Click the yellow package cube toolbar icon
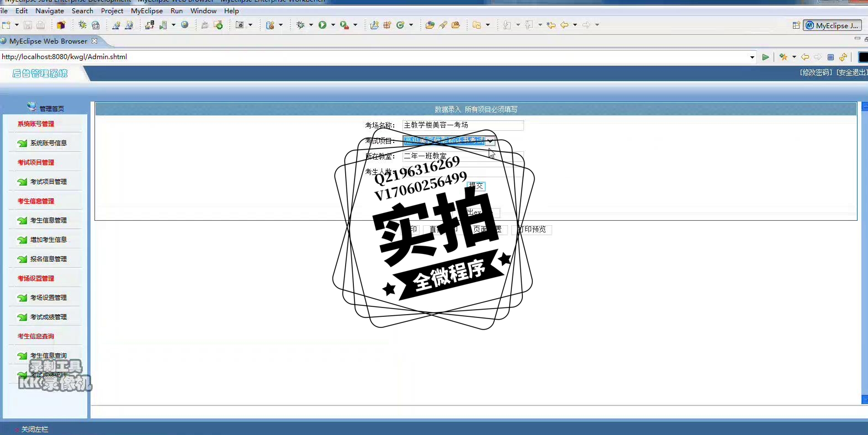The height and width of the screenshot is (435, 868). tap(61, 25)
